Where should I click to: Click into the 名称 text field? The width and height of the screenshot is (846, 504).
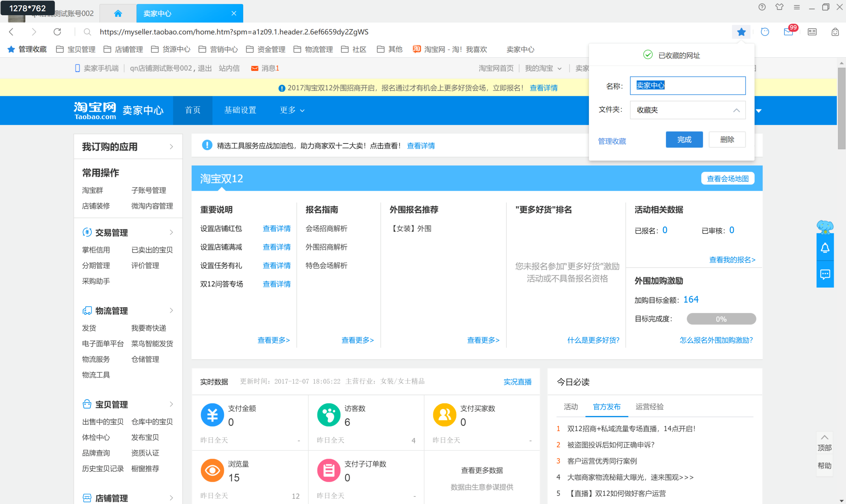687,86
